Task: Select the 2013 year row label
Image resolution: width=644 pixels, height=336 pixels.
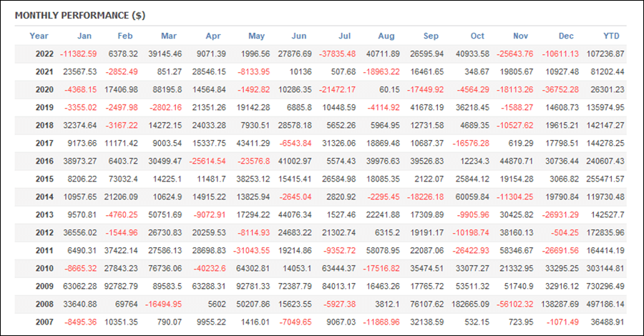Action: (44, 215)
